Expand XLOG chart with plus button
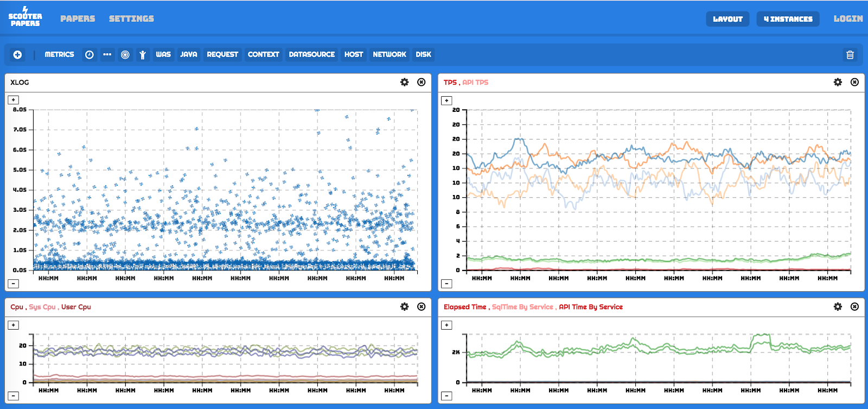868x409 pixels. tap(14, 100)
